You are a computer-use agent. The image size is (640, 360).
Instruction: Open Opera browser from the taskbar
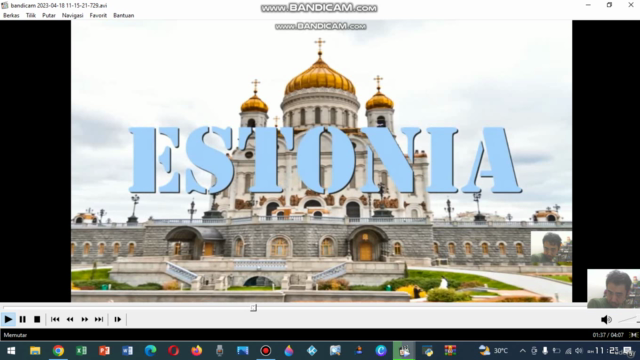pyautogui.click(x=173, y=351)
